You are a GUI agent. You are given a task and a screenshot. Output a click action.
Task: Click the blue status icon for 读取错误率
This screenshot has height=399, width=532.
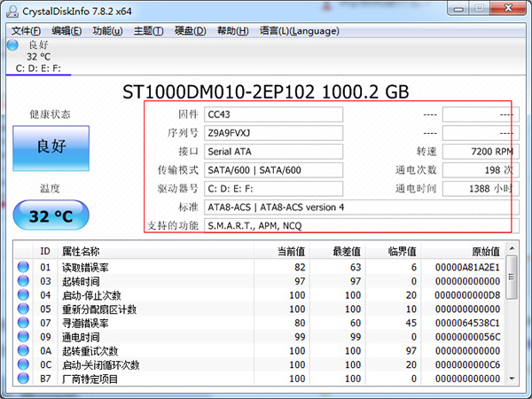[23, 267]
